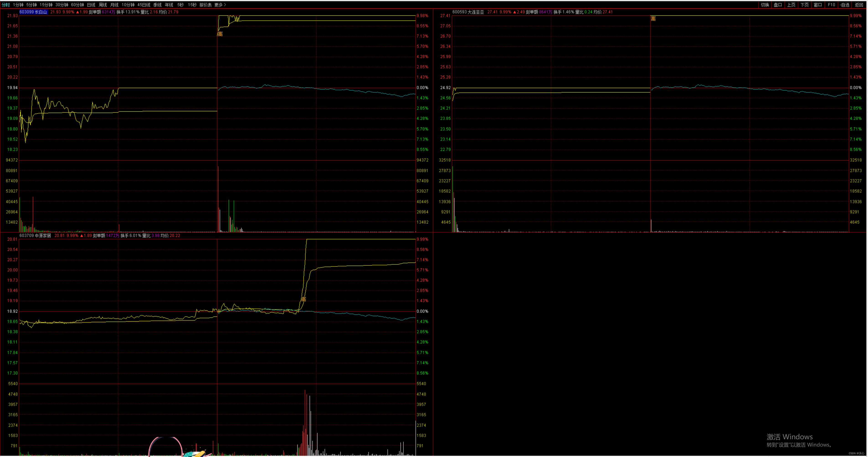Click 中源家居 volume axis label 5540
Viewport: 868px width, 457px height.
pyautogui.click(x=13, y=384)
